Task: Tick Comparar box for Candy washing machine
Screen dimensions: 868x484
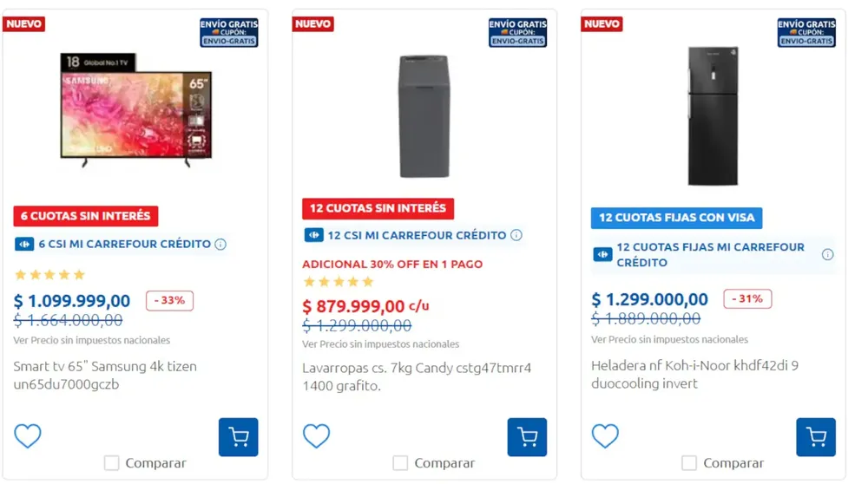Action: (x=400, y=463)
